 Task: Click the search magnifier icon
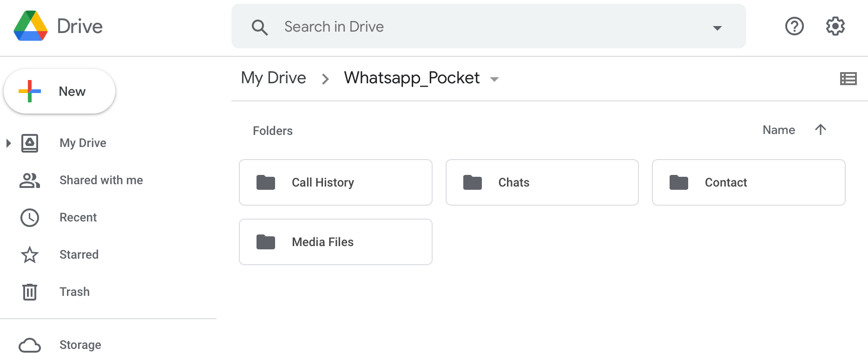pos(260,27)
